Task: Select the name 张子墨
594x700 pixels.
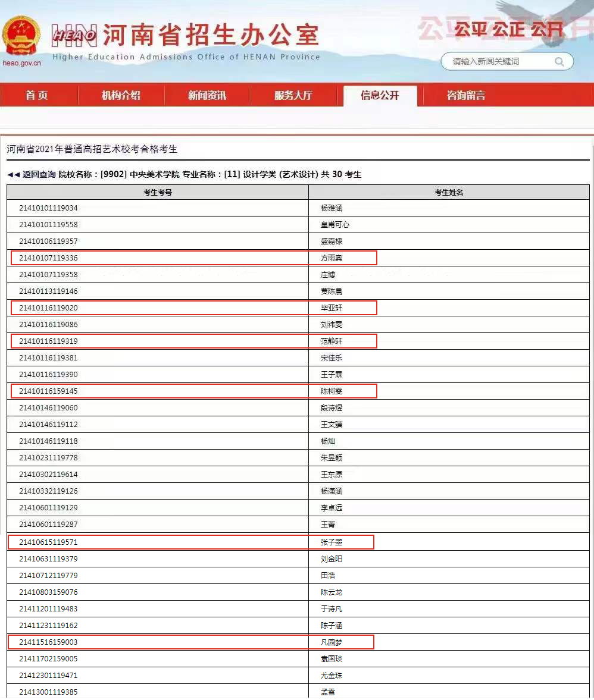Action: tap(332, 542)
